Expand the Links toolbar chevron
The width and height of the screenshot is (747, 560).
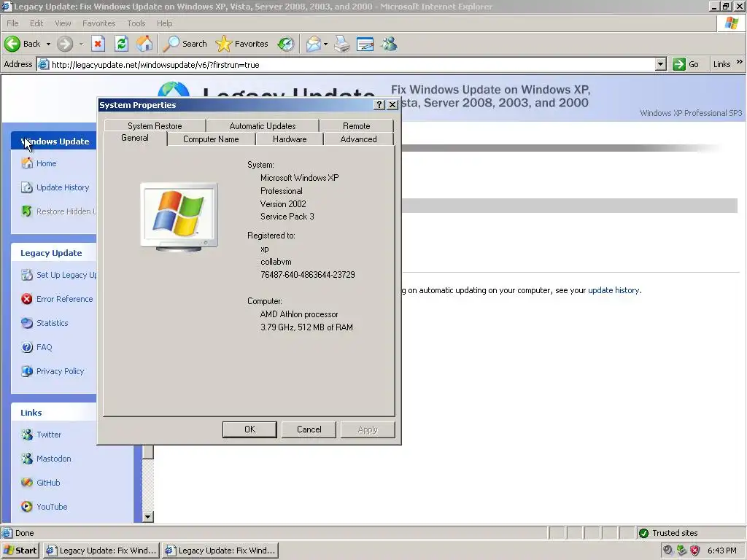[740, 62]
